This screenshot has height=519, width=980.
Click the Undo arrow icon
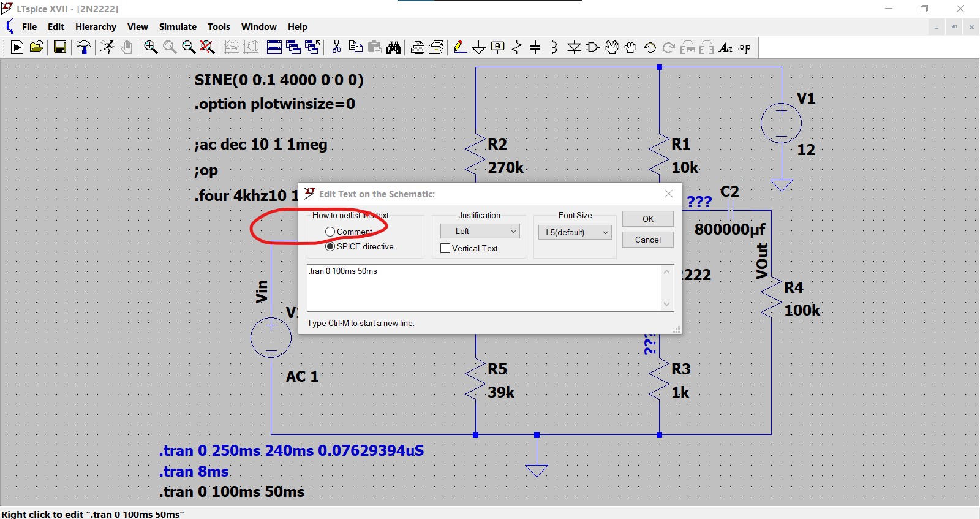[650, 47]
